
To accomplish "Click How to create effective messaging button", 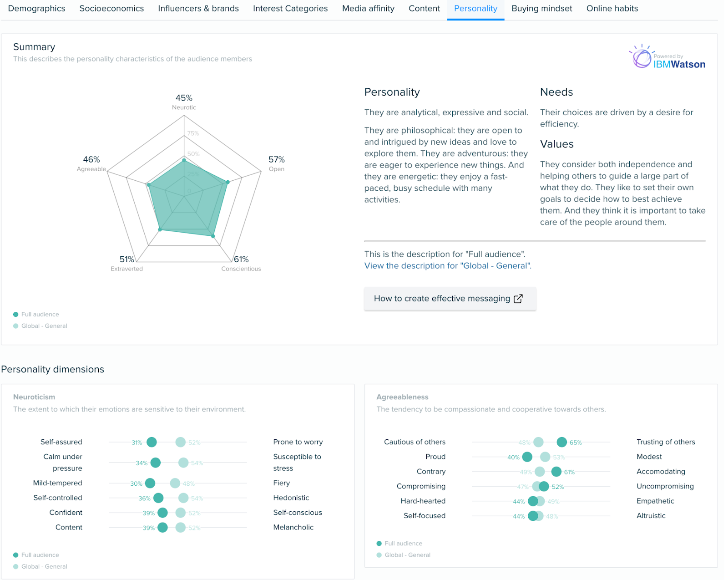I will [450, 299].
